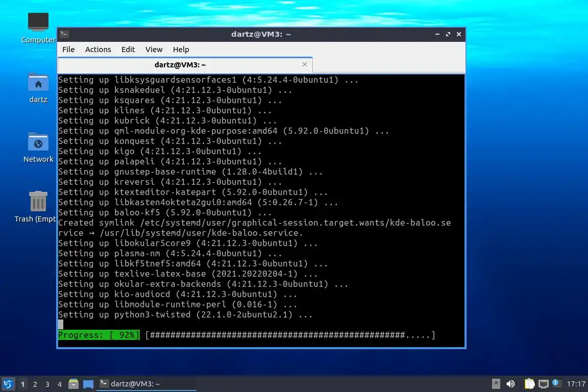
Task: Click the 'Setting up baloo-kf5' line
Action: click(x=165, y=212)
